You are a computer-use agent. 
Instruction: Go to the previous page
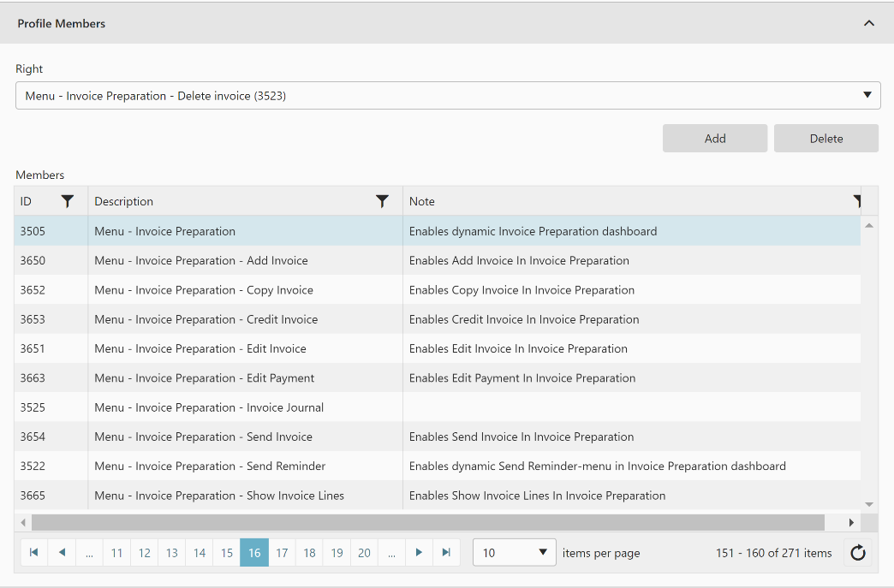pyautogui.click(x=62, y=553)
